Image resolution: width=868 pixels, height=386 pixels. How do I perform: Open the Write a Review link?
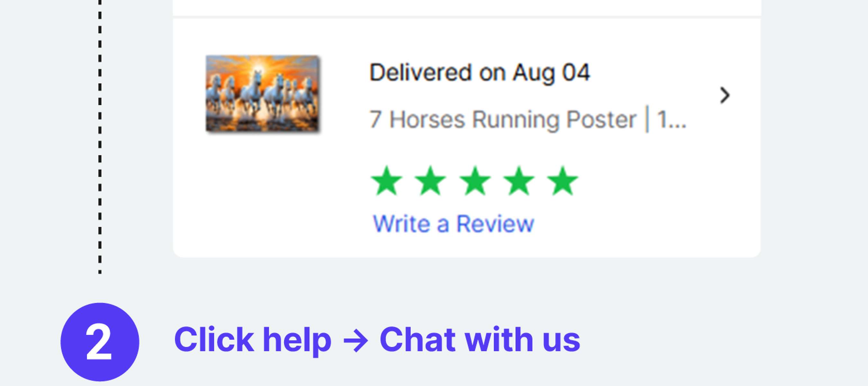click(453, 224)
